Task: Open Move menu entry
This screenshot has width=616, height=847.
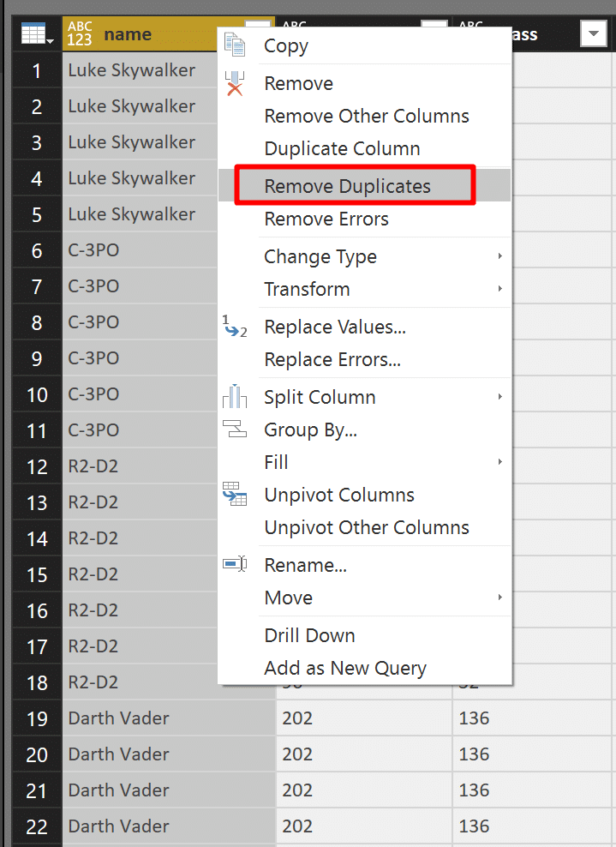Action: (x=364, y=598)
